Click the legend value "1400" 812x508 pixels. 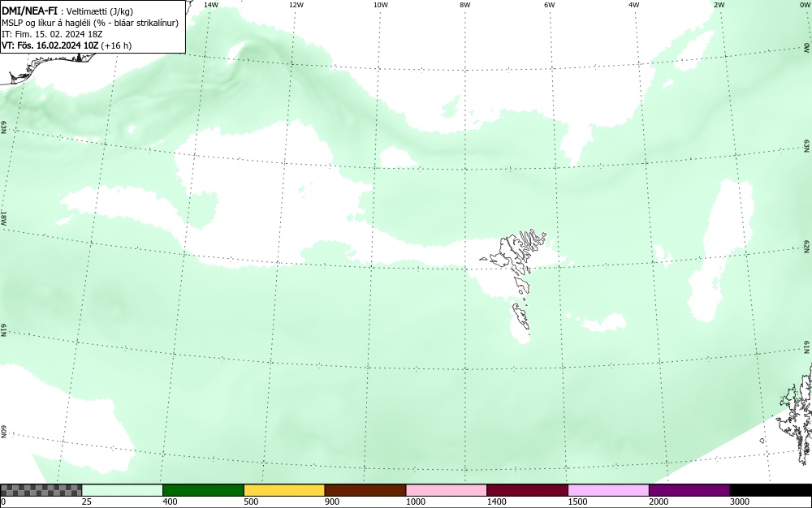click(497, 502)
